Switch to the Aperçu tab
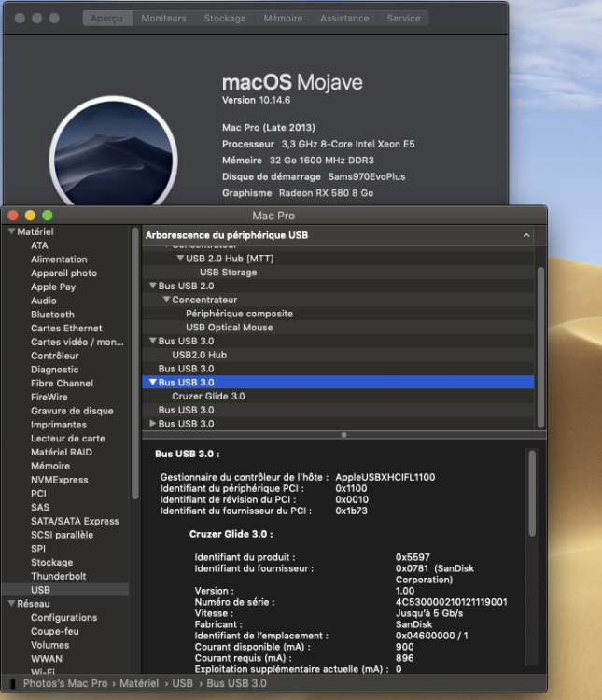 click(x=107, y=19)
